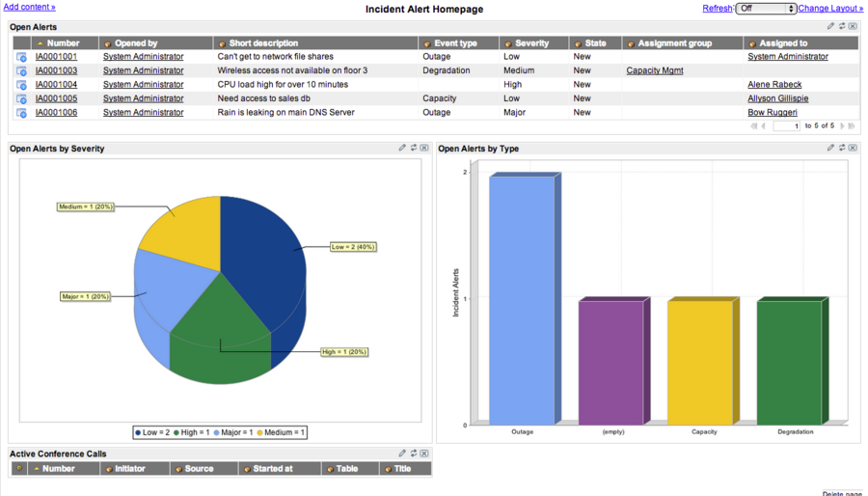Edit the Active Conference Calls widget
This screenshot has height=496, width=868.
[x=402, y=454]
